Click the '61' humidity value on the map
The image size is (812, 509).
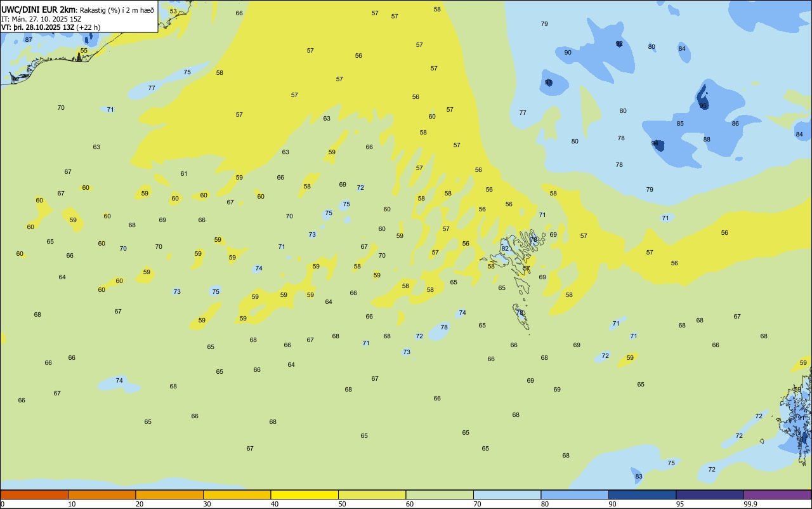pyautogui.click(x=184, y=173)
